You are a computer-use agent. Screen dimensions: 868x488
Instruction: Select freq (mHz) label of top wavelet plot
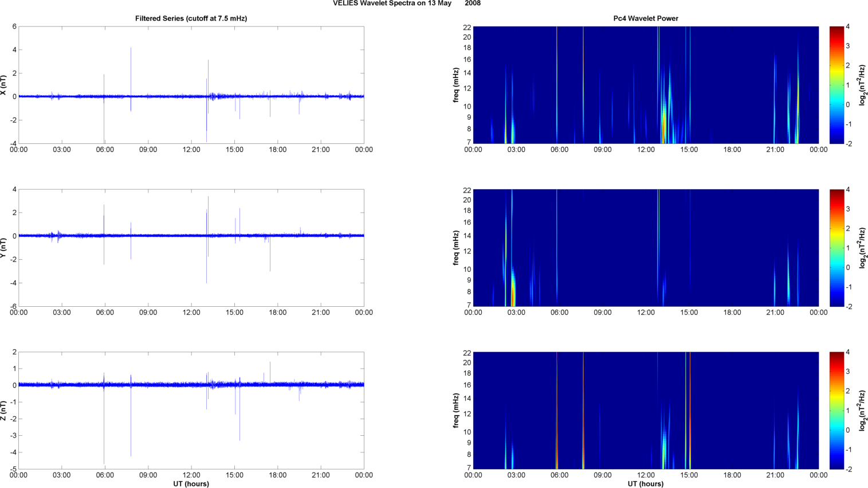pyautogui.click(x=456, y=85)
